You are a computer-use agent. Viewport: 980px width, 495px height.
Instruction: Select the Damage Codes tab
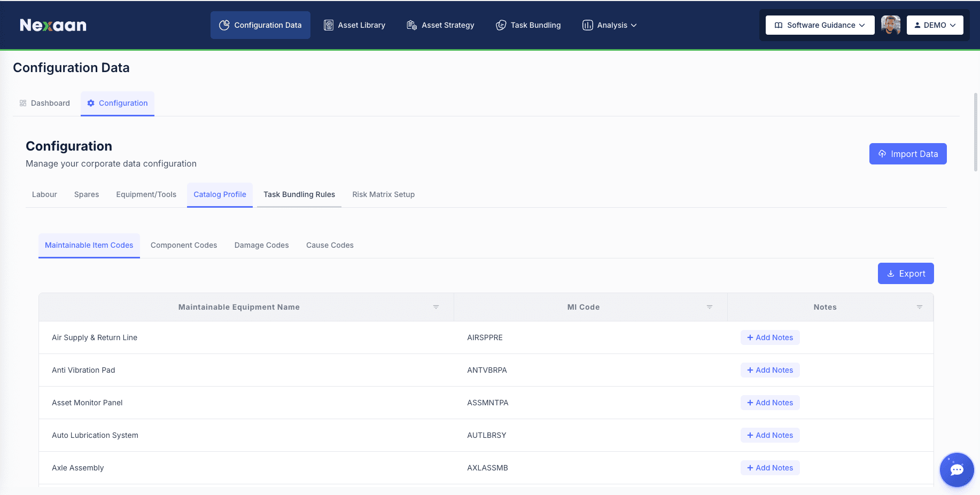pyautogui.click(x=262, y=245)
